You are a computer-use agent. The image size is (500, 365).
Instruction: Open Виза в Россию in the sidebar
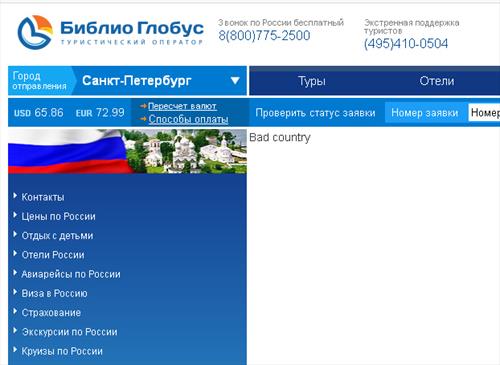[54, 293]
